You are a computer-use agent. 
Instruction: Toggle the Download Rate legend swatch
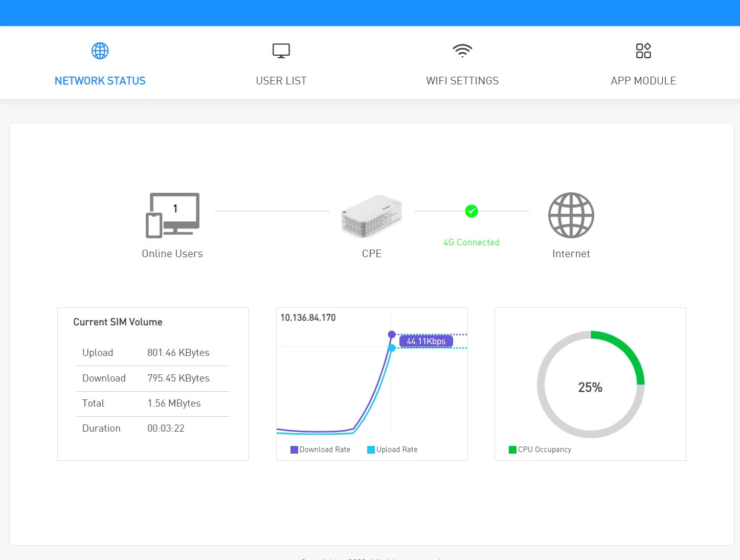[x=294, y=450]
